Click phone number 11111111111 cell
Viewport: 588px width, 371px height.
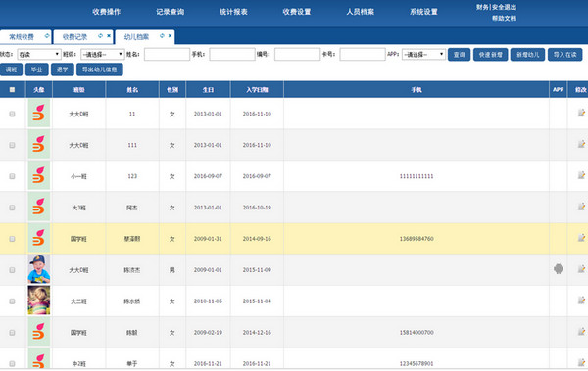416,176
